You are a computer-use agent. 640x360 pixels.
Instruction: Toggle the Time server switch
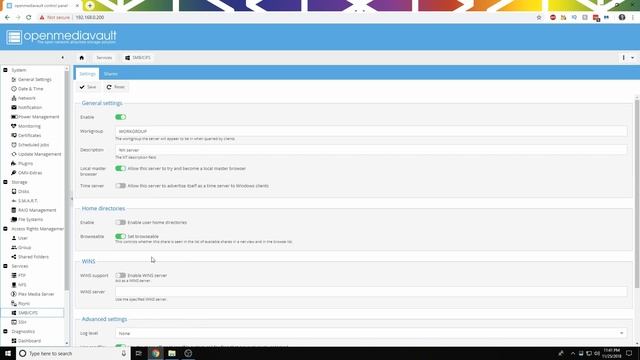(120, 186)
